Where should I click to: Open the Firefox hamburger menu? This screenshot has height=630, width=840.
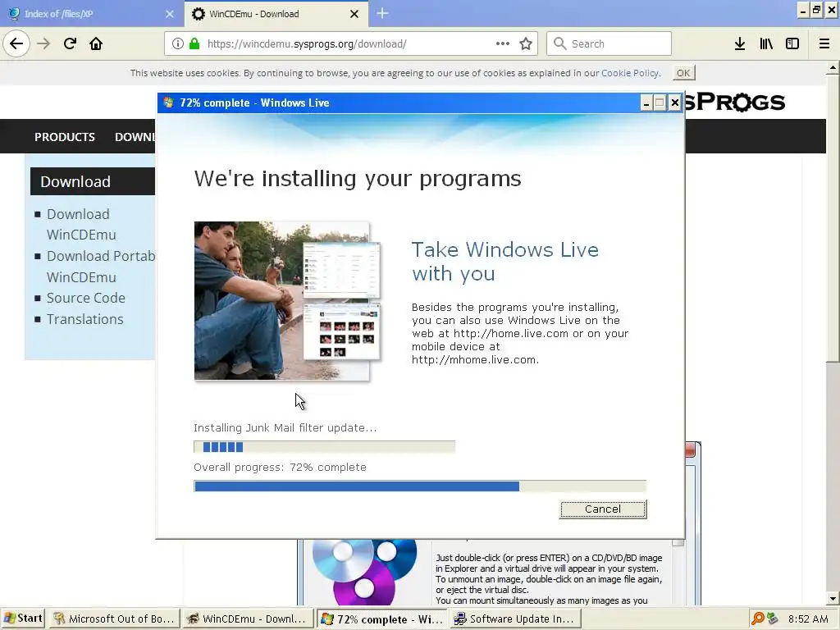pyautogui.click(x=824, y=44)
